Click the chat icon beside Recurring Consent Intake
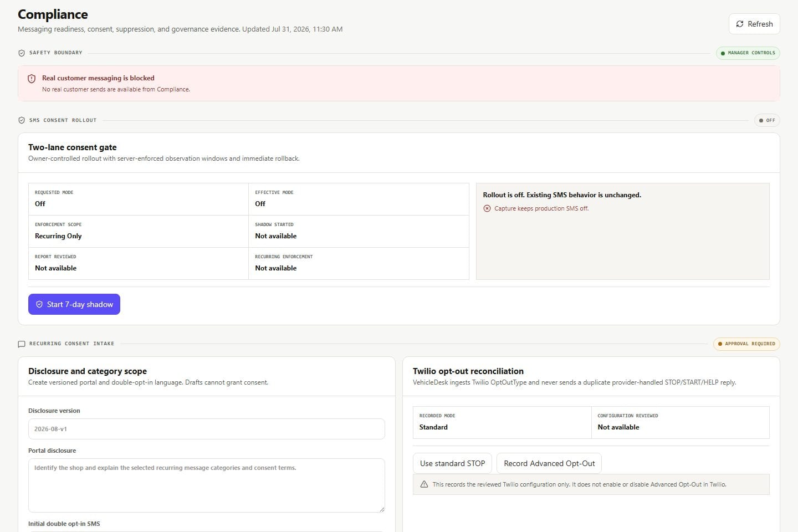 (22, 344)
